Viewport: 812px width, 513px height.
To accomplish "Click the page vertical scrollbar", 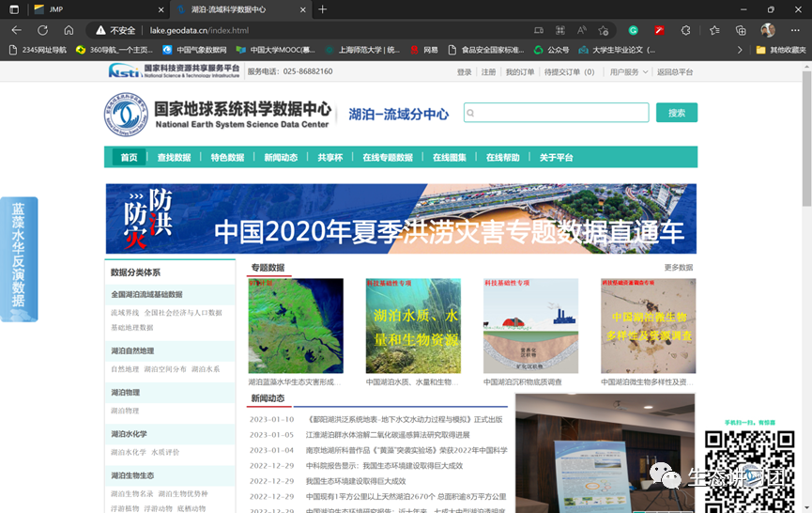I will pos(806,137).
